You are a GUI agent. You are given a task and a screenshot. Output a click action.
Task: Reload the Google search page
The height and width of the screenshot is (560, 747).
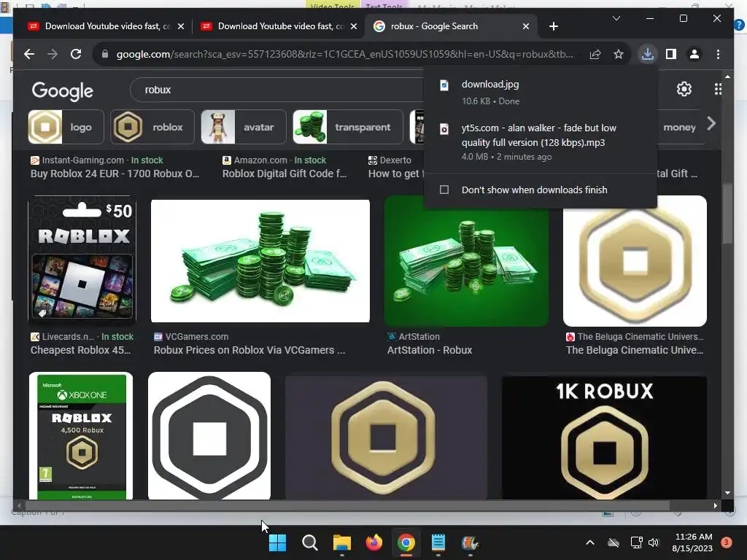point(76,54)
